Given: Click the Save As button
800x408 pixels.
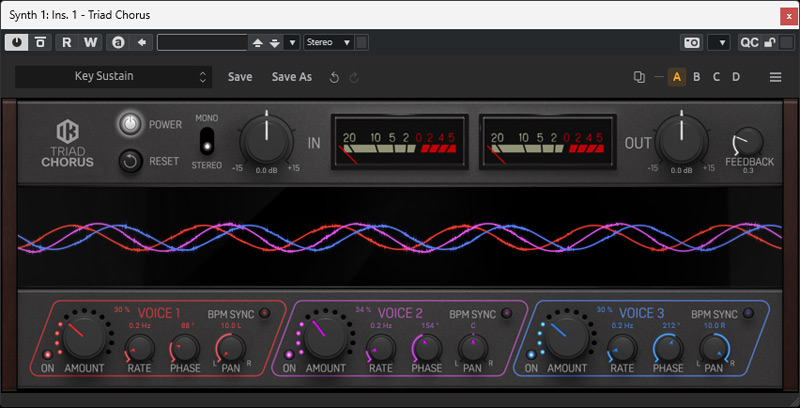Looking at the screenshot, I should [x=292, y=77].
